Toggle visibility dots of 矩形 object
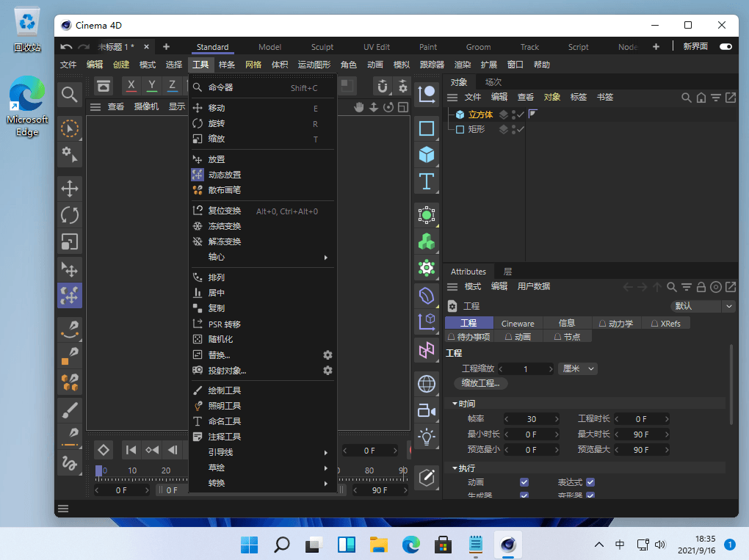The height and width of the screenshot is (560, 749). tap(513, 129)
